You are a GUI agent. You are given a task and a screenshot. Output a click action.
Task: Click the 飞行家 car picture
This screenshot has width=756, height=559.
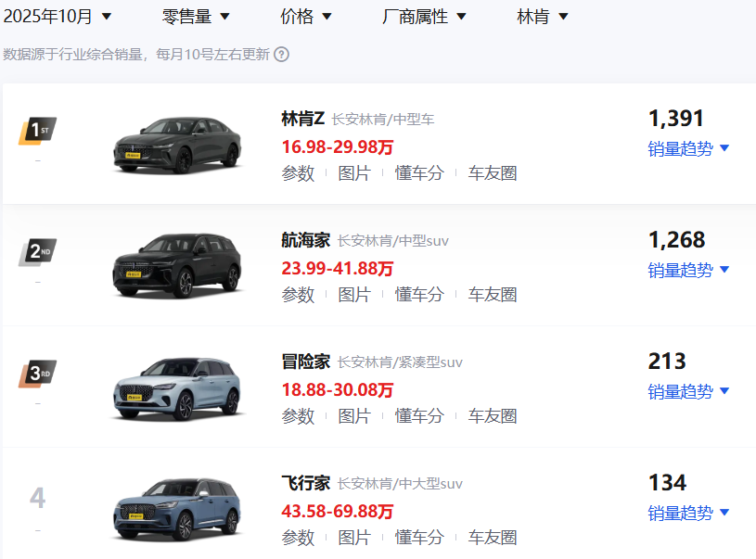pyautogui.click(x=177, y=510)
